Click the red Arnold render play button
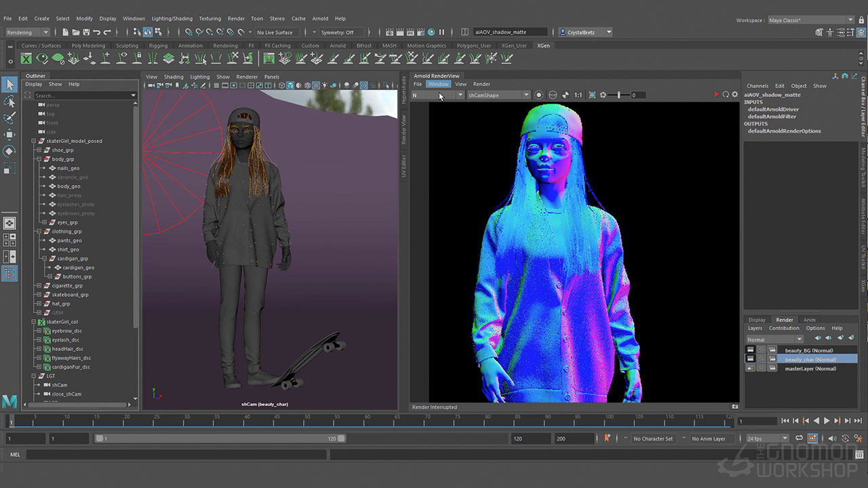 pyautogui.click(x=716, y=95)
